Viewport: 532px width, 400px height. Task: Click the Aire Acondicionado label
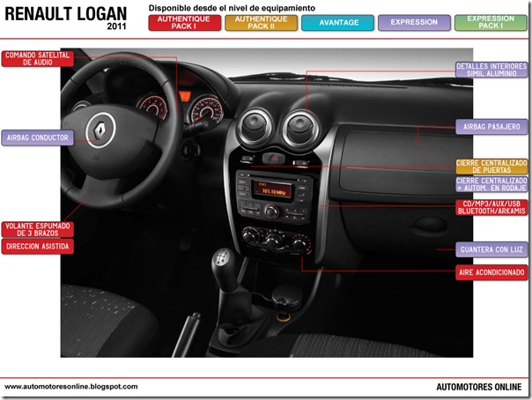click(x=491, y=272)
